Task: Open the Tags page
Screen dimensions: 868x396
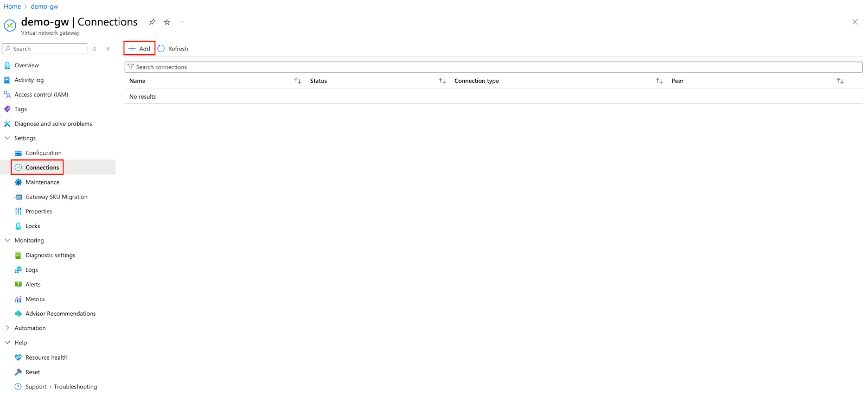Action: (21, 109)
